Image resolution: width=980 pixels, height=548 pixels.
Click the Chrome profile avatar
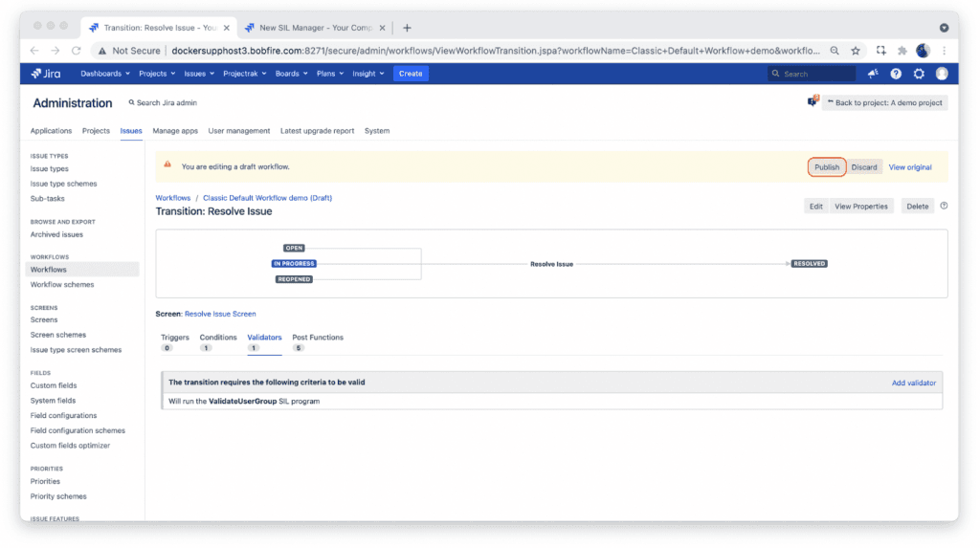(x=923, y=51)
